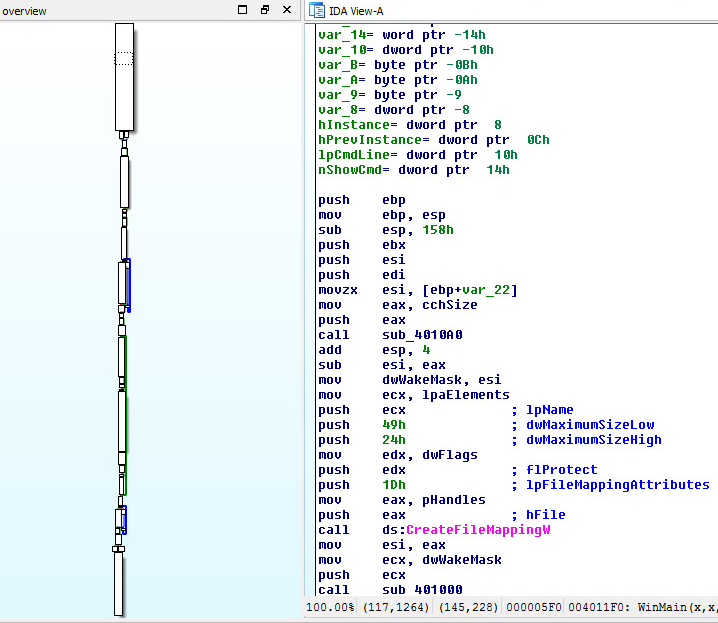Maximize the overview panel
The height and width of the screenshot is (623, 718).
coord(242,10)
